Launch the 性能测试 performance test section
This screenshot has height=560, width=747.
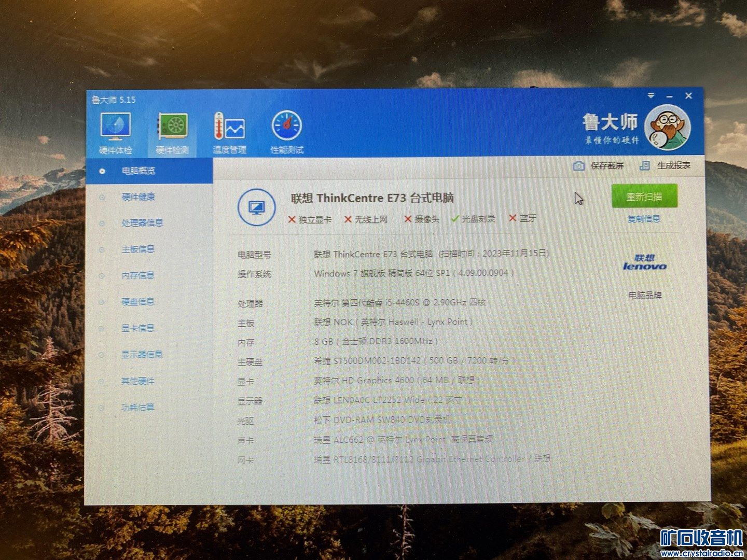[287, 133]
